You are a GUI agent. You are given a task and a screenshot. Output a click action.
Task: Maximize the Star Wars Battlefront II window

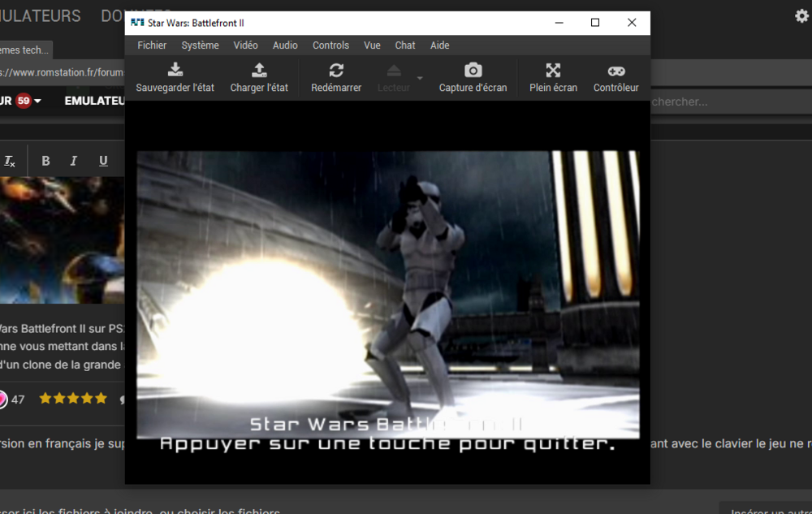(x=595, y=23)
